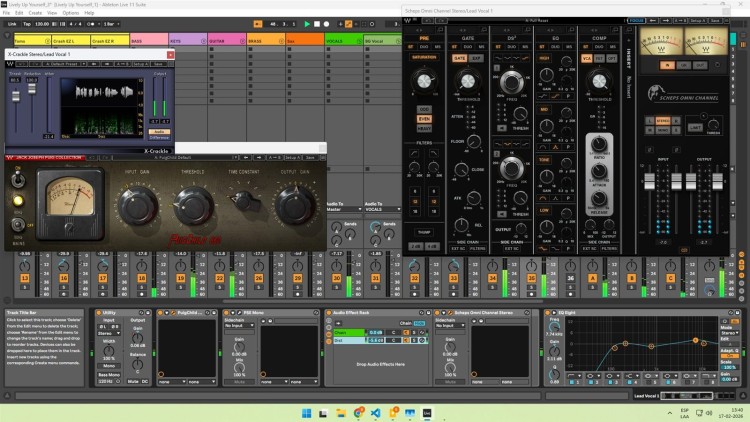The image size is (750, 422).
Task: Click PuigChild on/off toggle switch
Action: tap(18, 178)
